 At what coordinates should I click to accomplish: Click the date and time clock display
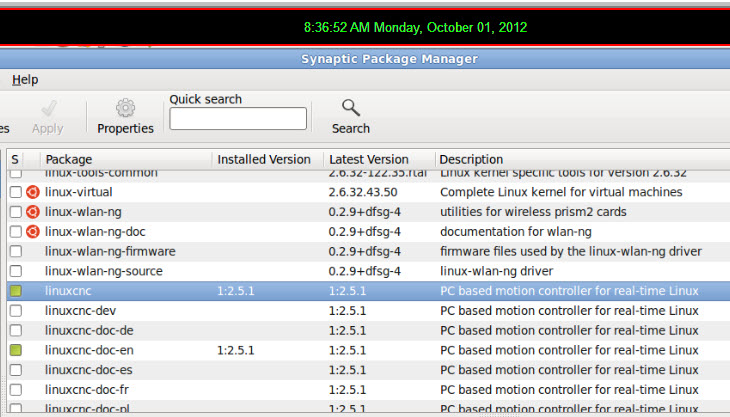click(415, 27)
